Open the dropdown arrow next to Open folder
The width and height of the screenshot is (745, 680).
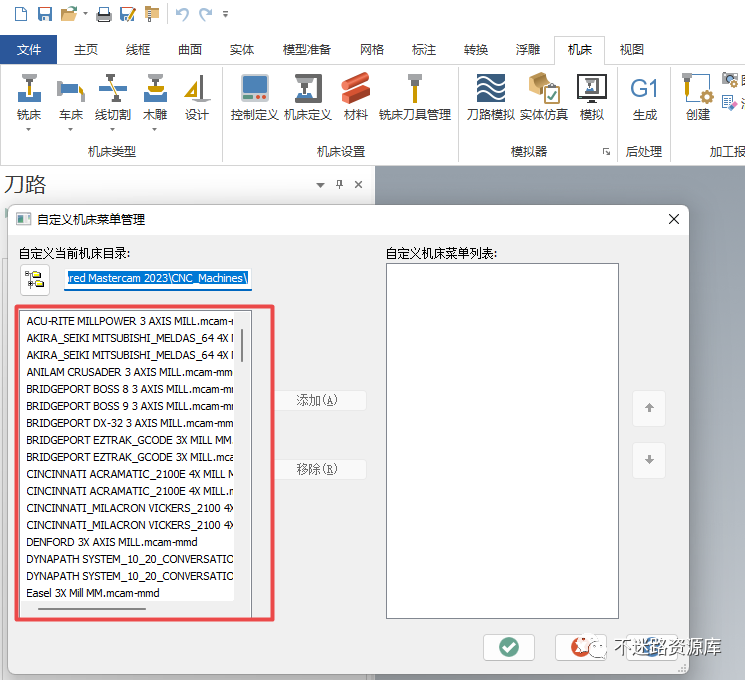click(x=86, y=14)
